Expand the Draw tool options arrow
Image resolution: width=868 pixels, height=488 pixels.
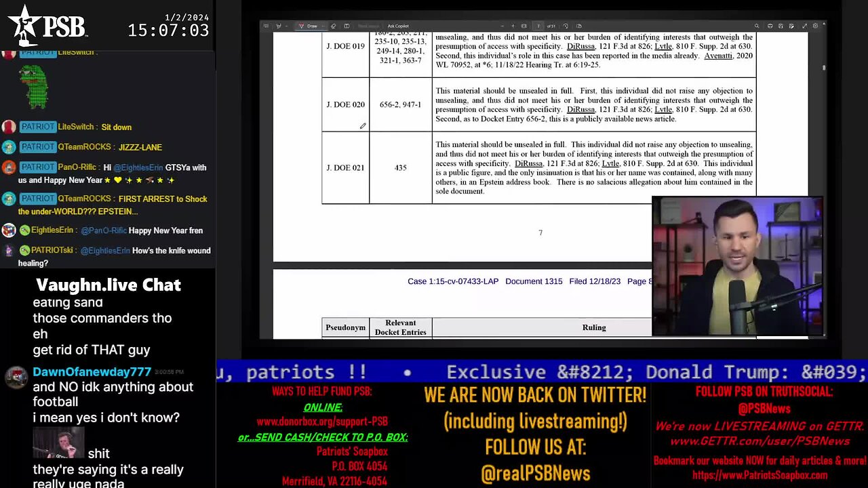pos(323,26)
